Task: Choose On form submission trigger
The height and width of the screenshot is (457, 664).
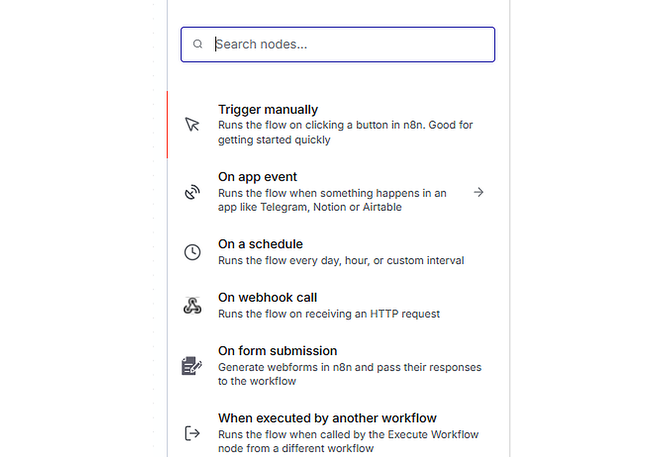Action: pos(277,351)
